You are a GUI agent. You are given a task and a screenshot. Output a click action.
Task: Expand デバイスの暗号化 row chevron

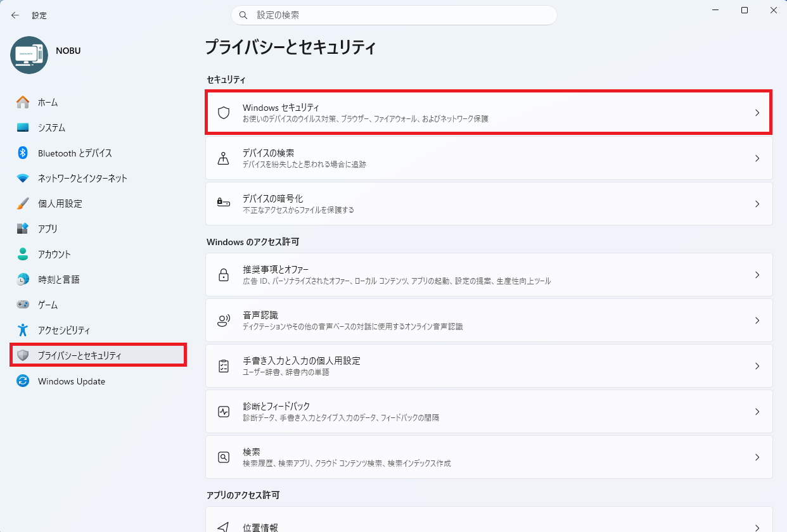click(757, 204)
